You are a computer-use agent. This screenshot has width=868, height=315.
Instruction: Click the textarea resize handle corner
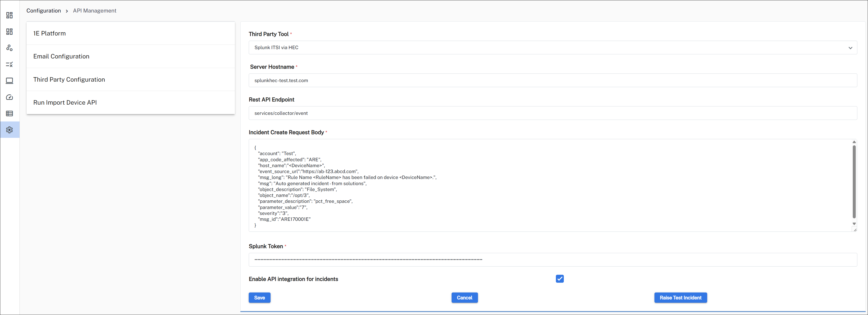pos(855,230)
